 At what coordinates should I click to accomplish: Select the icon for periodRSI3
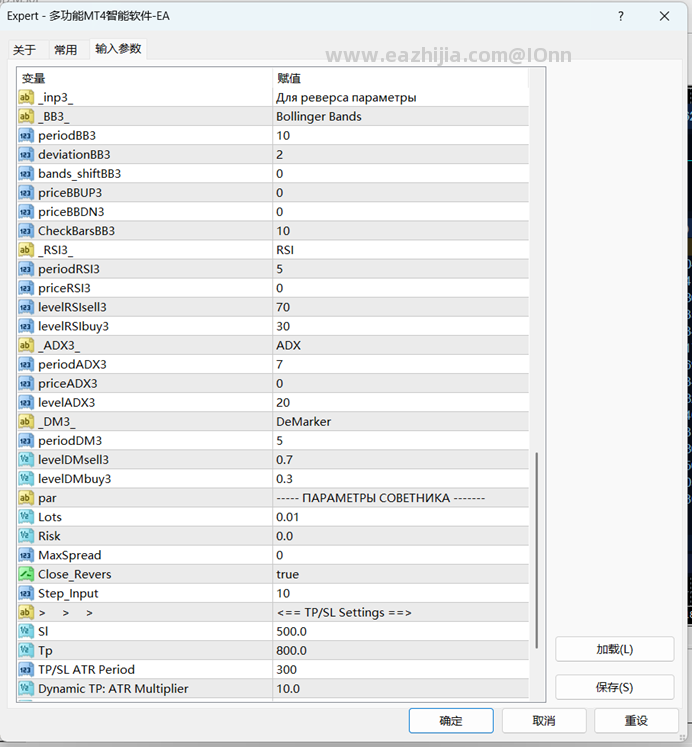(26, 269)
